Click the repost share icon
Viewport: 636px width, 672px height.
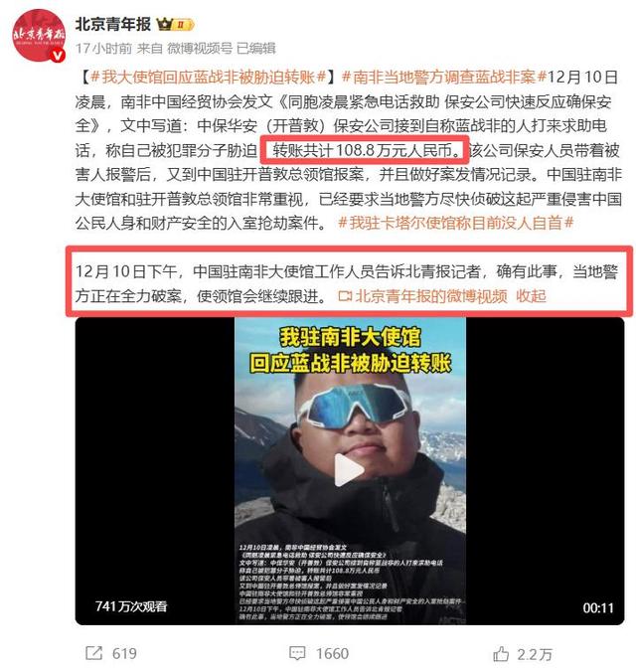tap(93, 653)
